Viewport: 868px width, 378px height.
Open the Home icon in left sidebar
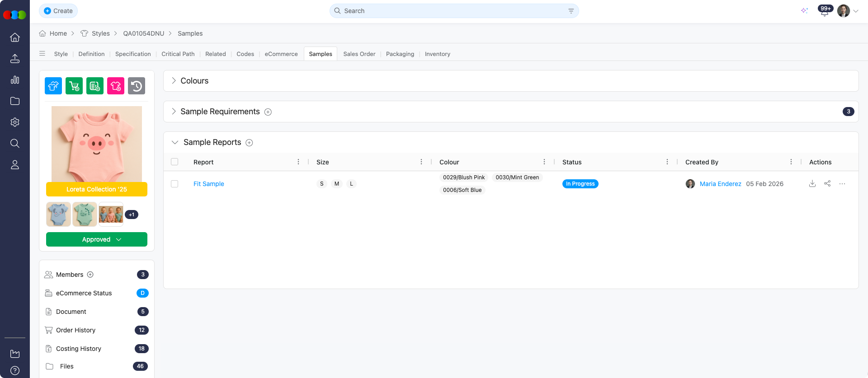[x=15, y=37]
